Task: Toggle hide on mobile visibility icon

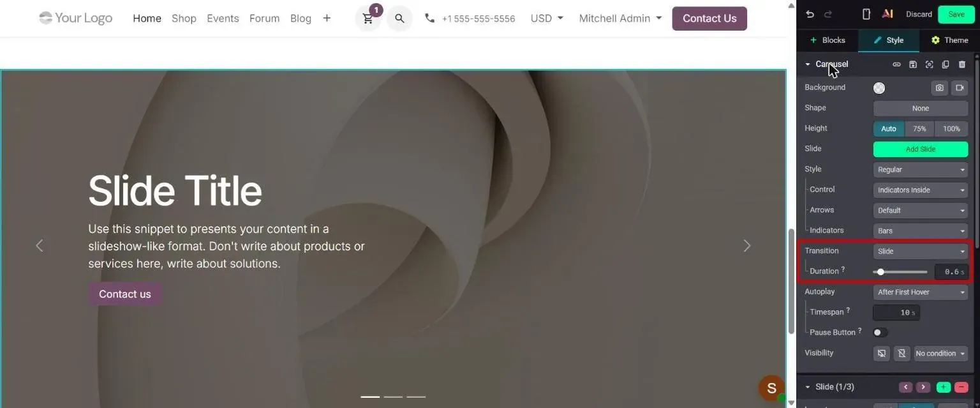Action: [x=902, y=353]
